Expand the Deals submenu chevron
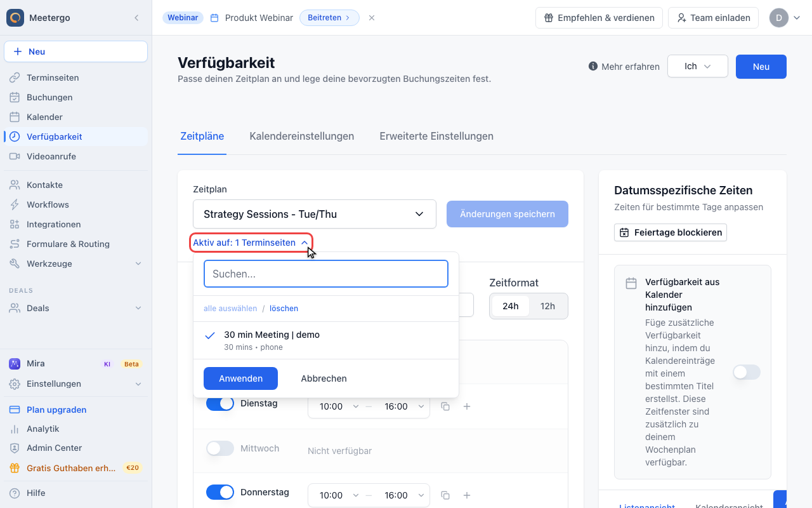Image resolution: width=812 pixels, height=508 pixels. [x=138, y=308]
